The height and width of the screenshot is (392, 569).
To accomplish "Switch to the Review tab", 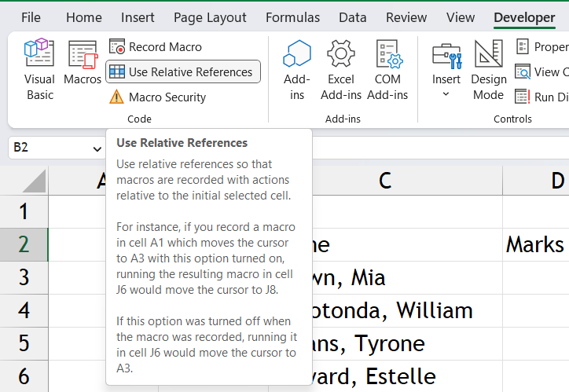I will point(406,17).
